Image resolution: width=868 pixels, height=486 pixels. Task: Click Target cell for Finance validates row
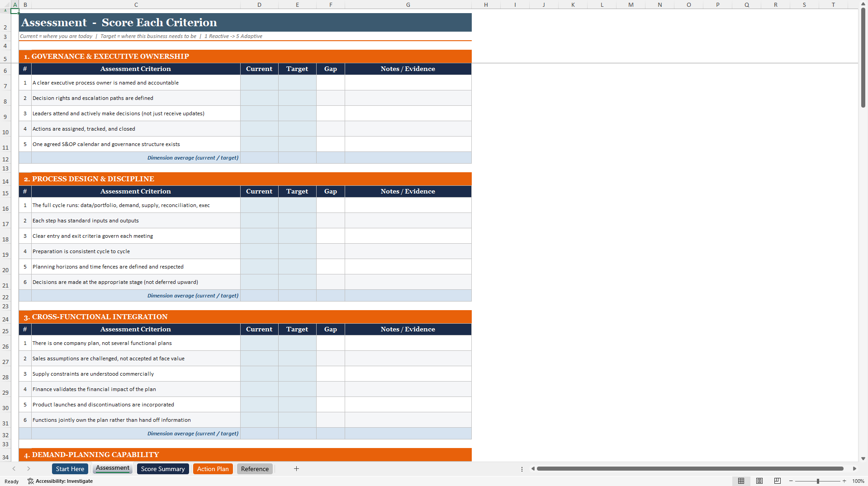(297, 389)
